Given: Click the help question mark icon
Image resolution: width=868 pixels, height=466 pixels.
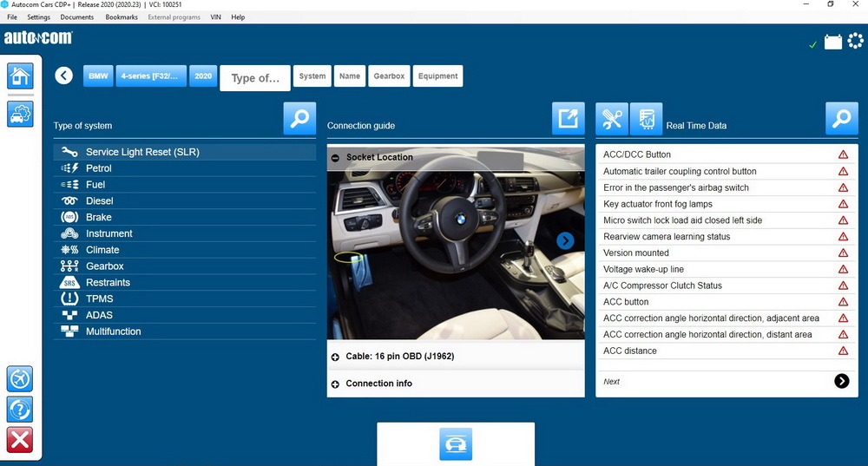Looking at the screenshot, I should click(x=19, y=409).
